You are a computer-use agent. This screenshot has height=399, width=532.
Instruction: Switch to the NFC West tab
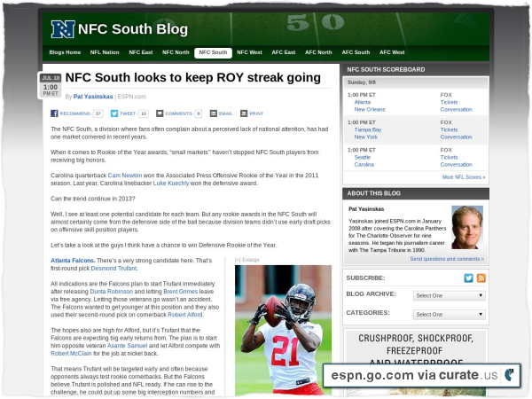pos(249,52)
